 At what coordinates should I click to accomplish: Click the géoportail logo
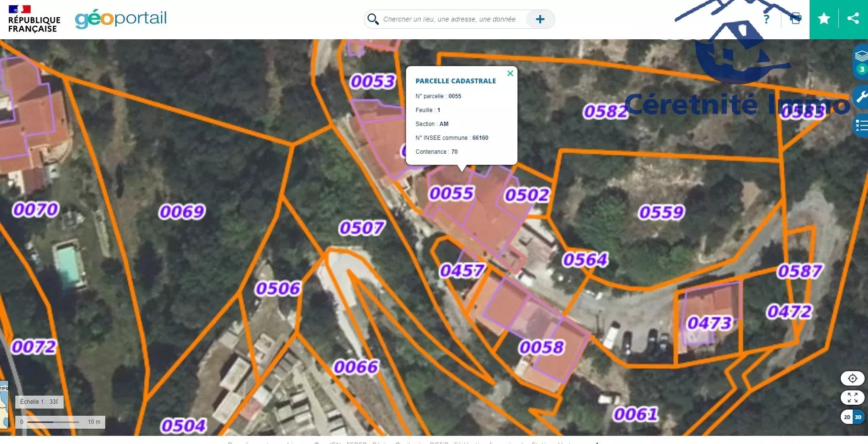point(121,19)
